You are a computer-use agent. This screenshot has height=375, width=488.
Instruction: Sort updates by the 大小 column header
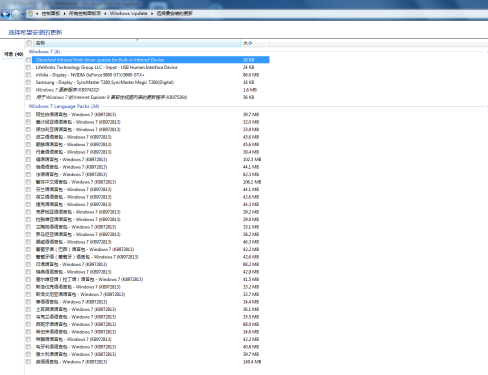[x=255, y=43]
